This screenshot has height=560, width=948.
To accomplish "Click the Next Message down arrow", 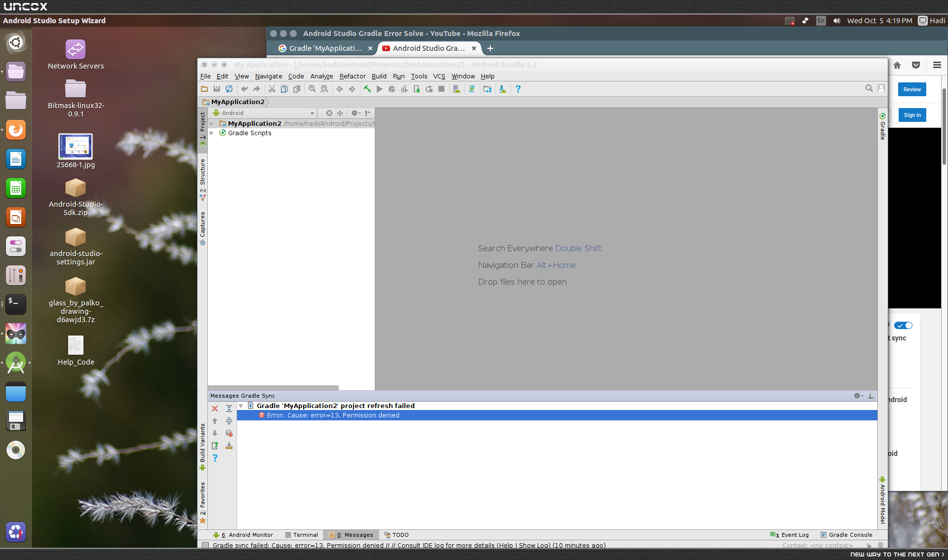I will click(x=215, y=433).
